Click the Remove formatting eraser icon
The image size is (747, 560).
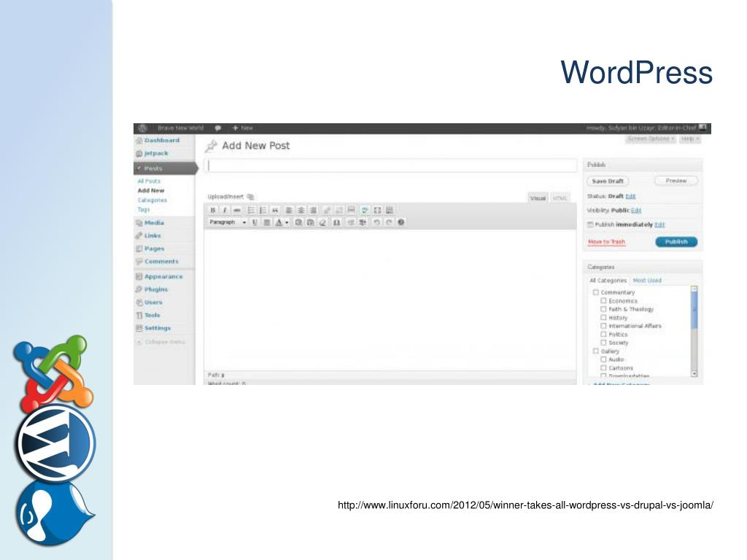pos(323,222)
